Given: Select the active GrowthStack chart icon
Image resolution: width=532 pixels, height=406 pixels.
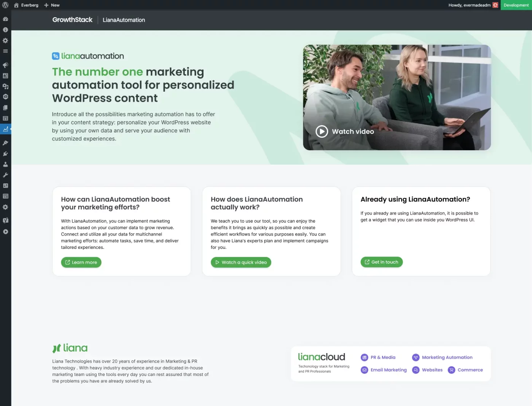Looking at the screenshot, I should pyautogui.click(x=5, y=129).
